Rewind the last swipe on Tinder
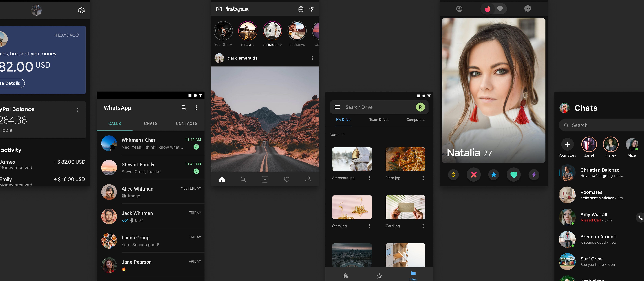This screenshot has width=644, height=281. (x=453, y=175)
